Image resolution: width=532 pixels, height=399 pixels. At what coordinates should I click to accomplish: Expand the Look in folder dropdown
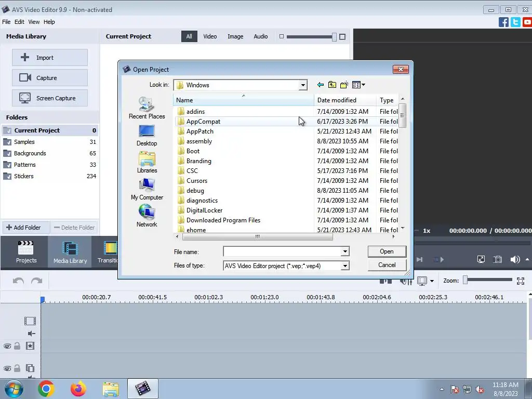coord(303,85)
